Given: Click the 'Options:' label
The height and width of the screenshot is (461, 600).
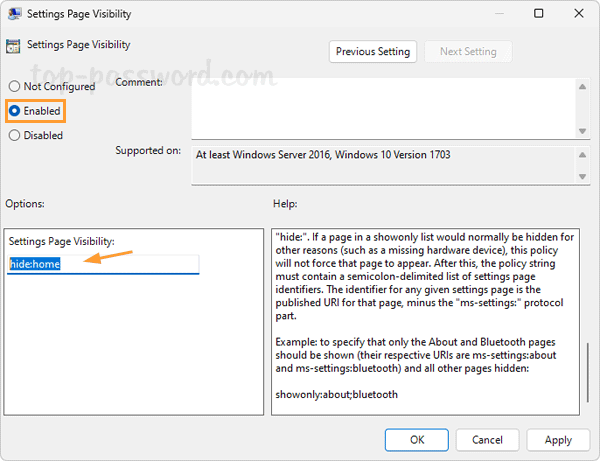Looking at the screenshot, I should tap(25, 204).
